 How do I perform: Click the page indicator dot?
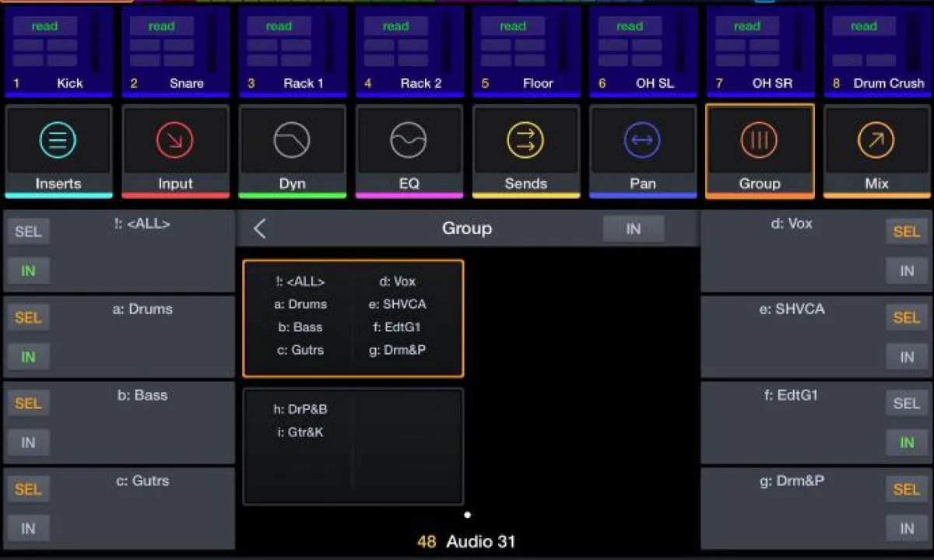[467, 514]
